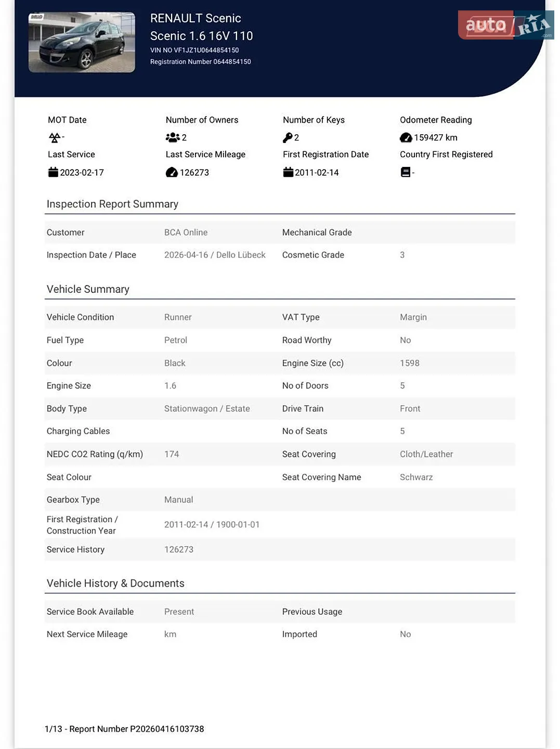This screenshot has height=749, width=560.
Task: Click the Number of Keys key icon
Action: point(288,138)
